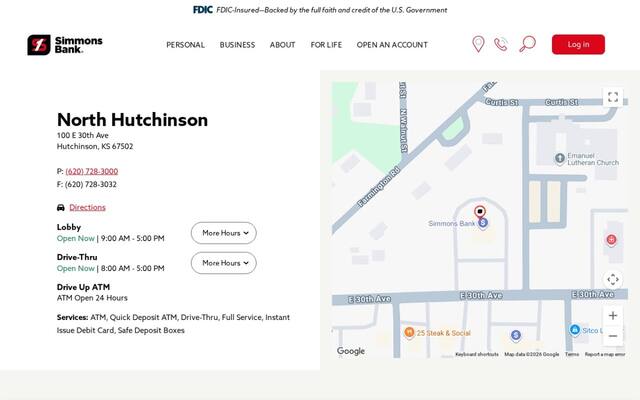Open the PERSONAL menu
The height and width of the screenshot is (400, 640).
click(185, 44)
